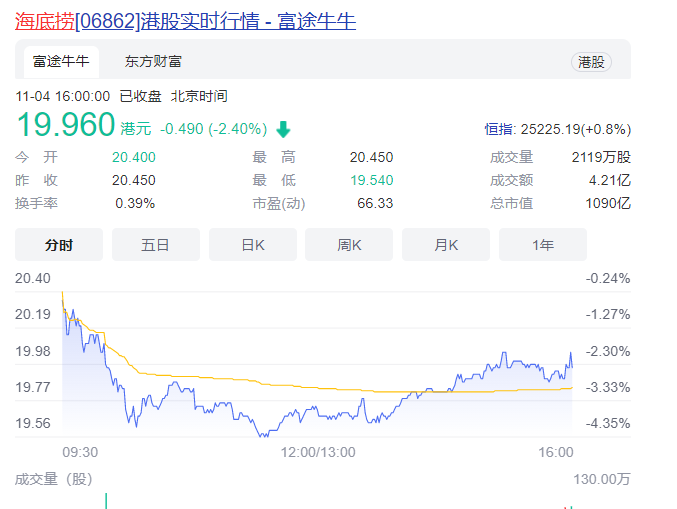Select the 日K chart tab
This screenshot has width=677, height=509.
(253, 245)
